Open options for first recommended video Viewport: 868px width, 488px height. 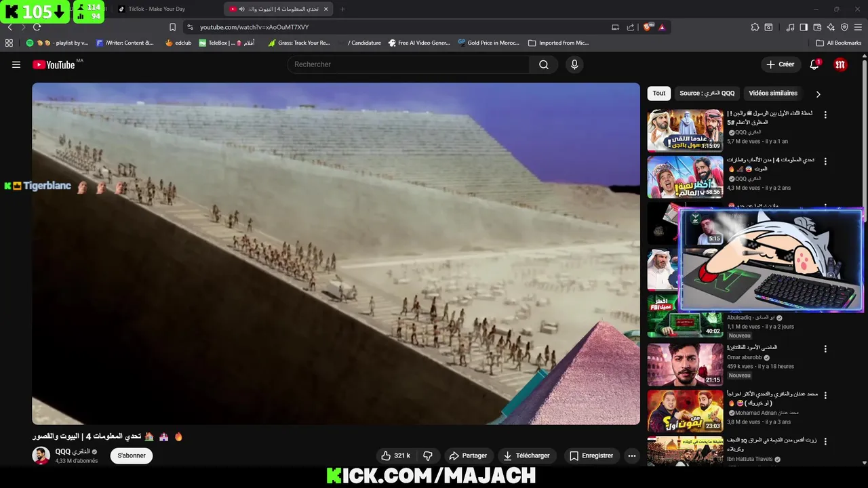[x=825, y=115]
